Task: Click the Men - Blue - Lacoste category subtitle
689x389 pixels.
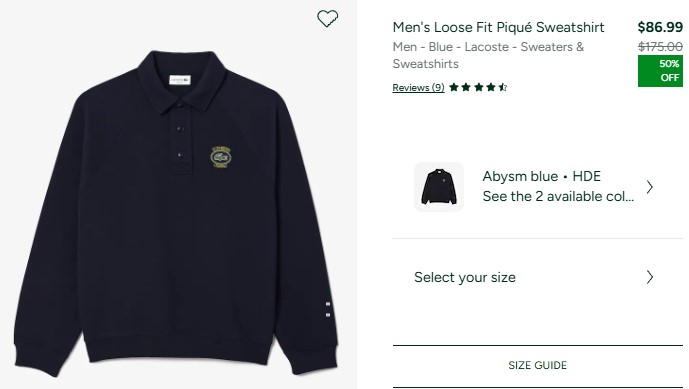Action: (x=488, y=55)
